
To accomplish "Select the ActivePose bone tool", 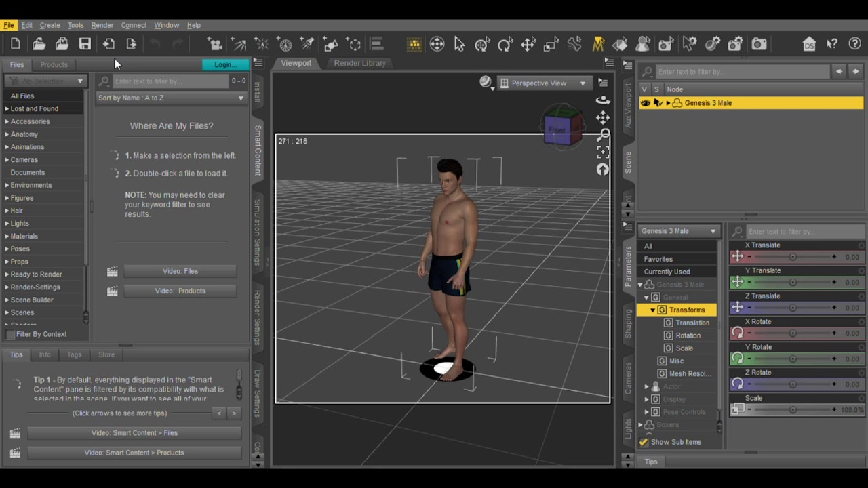I will click(574, 44).
